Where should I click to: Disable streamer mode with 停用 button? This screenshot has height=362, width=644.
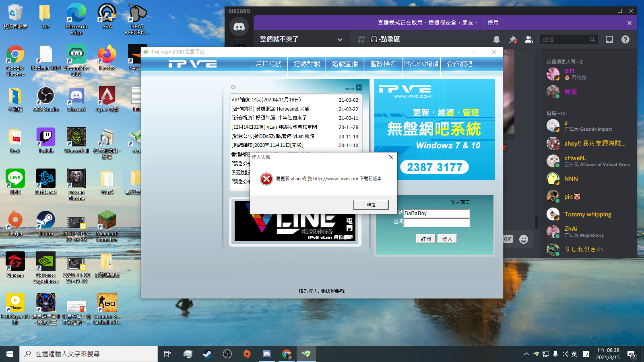point(493,23)
